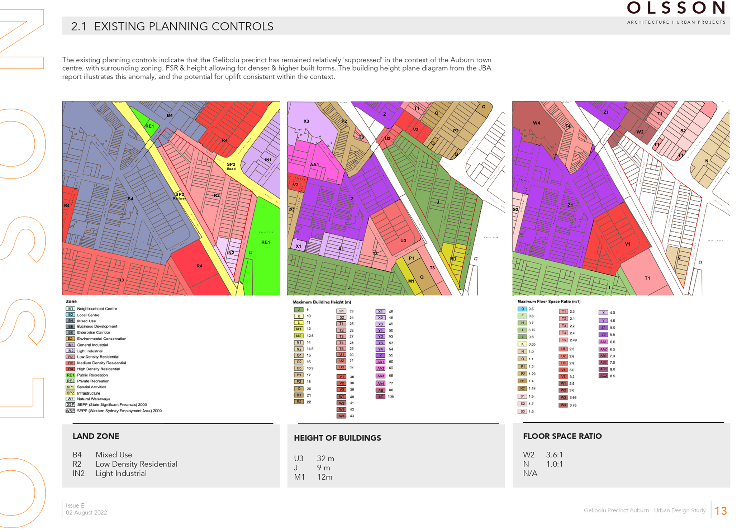Image resolution: width=756 pixels, height=532 pixels.
Task: Click the 2.1 Existing Planning Controls heading
Action: 172,26
